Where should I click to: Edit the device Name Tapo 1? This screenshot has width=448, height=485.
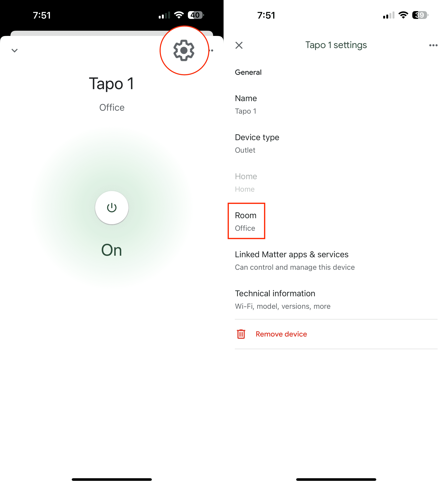(x=336, y=104)
